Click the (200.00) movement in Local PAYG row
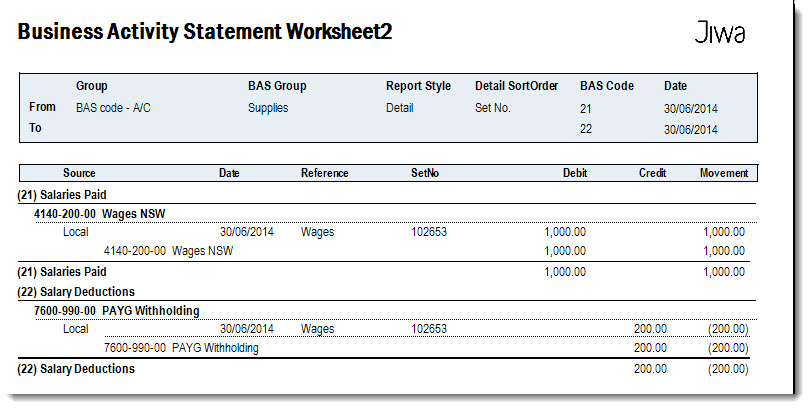 point(728,329)
